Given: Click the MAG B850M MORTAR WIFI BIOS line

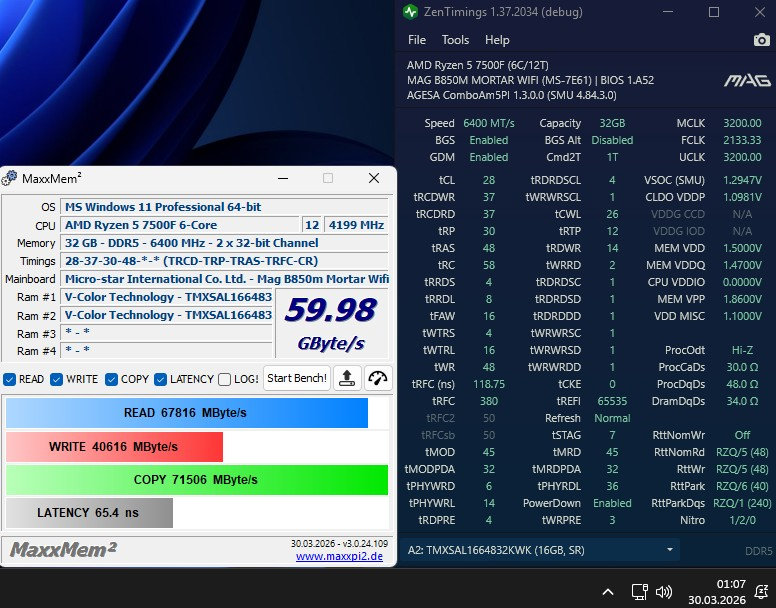Looking at the screenshot, I should point(530,80).
